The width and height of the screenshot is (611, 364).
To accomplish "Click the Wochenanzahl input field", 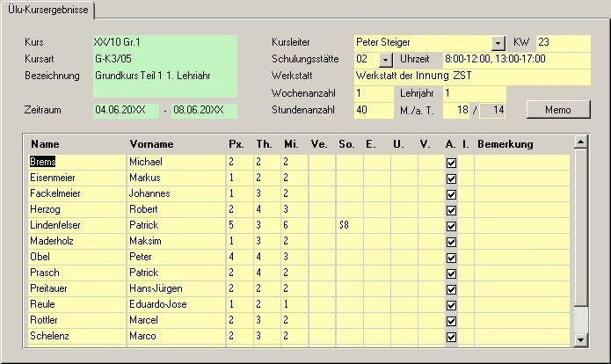I will (x=374, y=93).
